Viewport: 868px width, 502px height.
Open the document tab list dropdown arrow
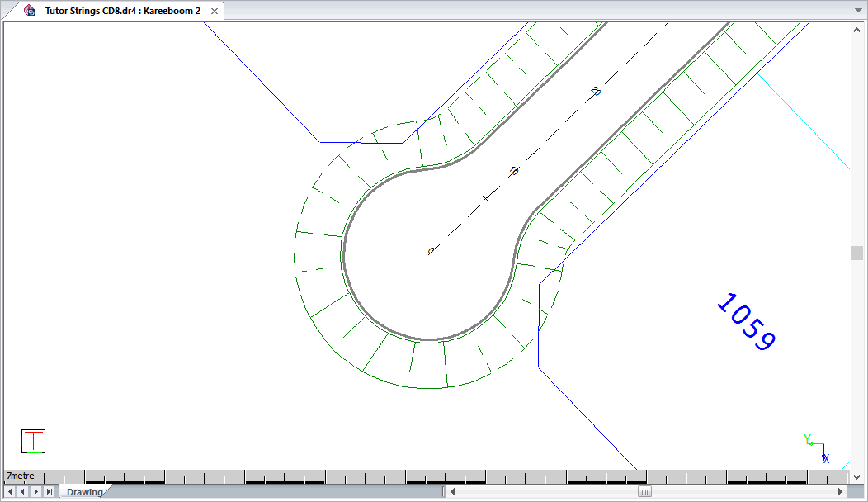tap(856, 11)
